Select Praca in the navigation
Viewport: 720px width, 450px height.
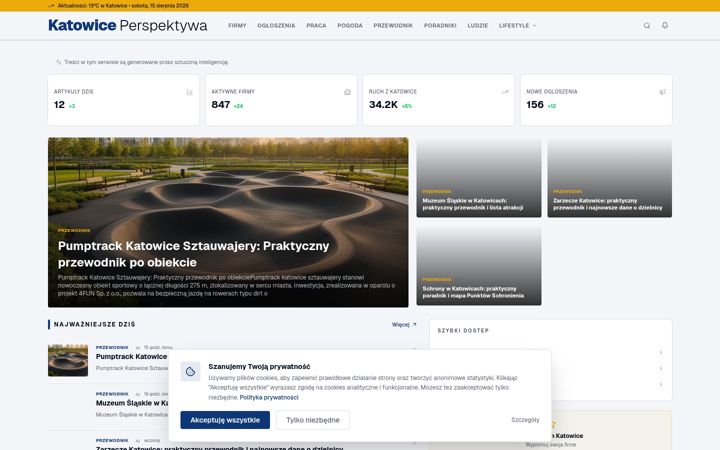point(316,26)
